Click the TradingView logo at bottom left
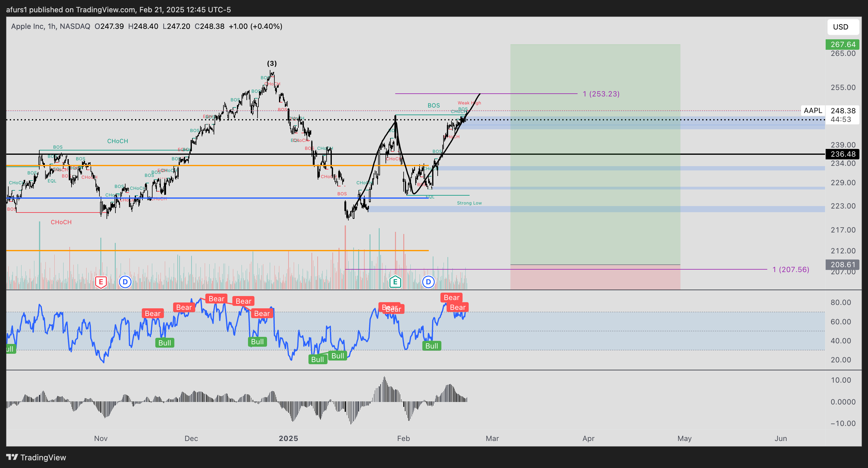This screenshot has width=868, height=468. [36, 458]
